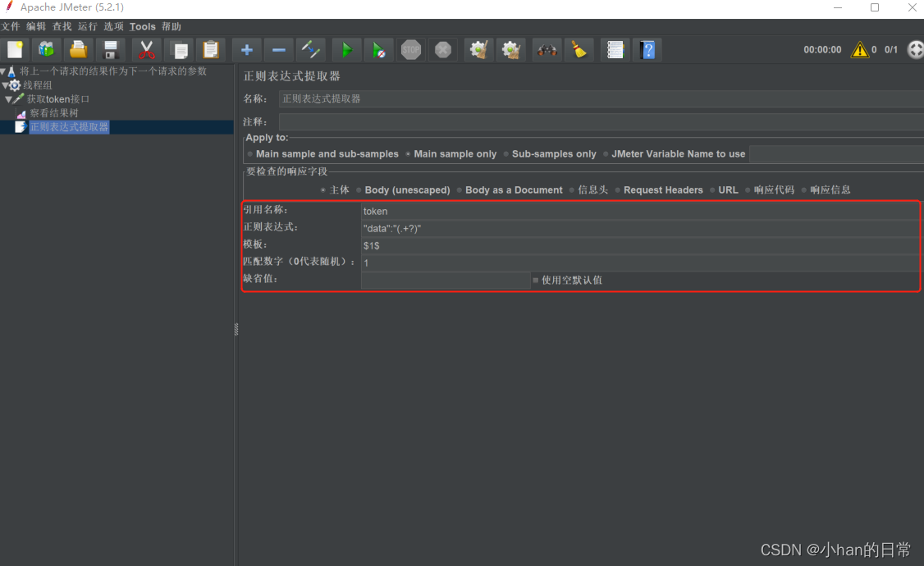
Task: Select 主体 response field radio
Action: click(x=335, y=189)
